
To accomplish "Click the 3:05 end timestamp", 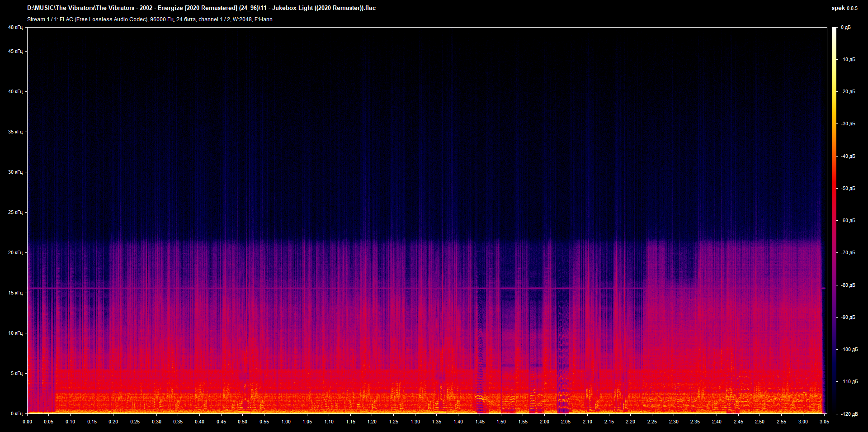I will (x=824, y=422).
